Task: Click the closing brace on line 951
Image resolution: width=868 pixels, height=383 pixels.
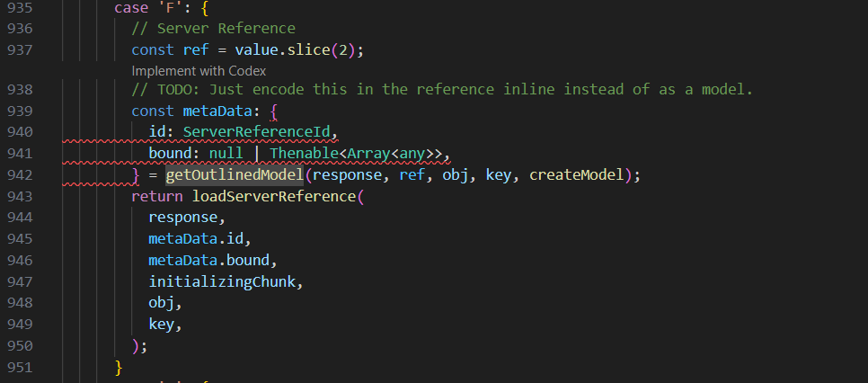Action: 118,367
